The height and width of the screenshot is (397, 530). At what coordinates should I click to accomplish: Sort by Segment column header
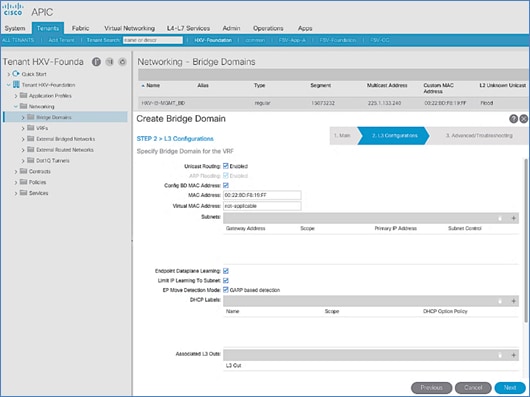(x=321, y=85)
